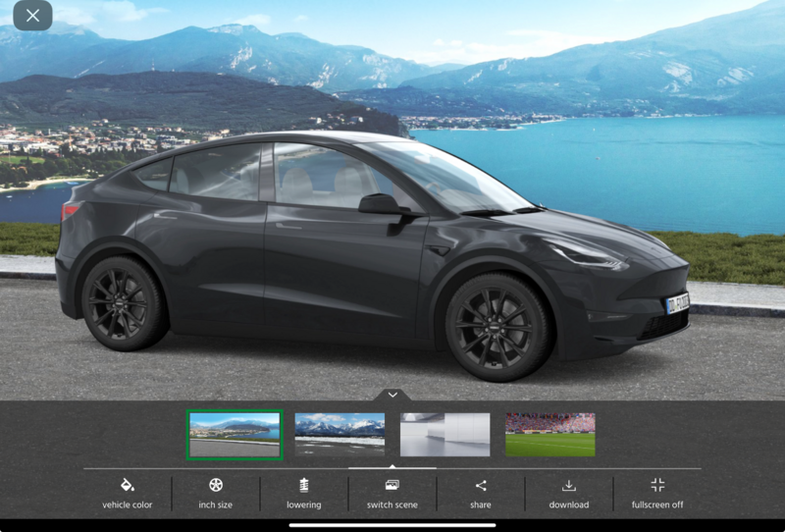Select the lake and mountains scene thumbnail
This screenshot has height=532, width=785.
coord(235,434)
